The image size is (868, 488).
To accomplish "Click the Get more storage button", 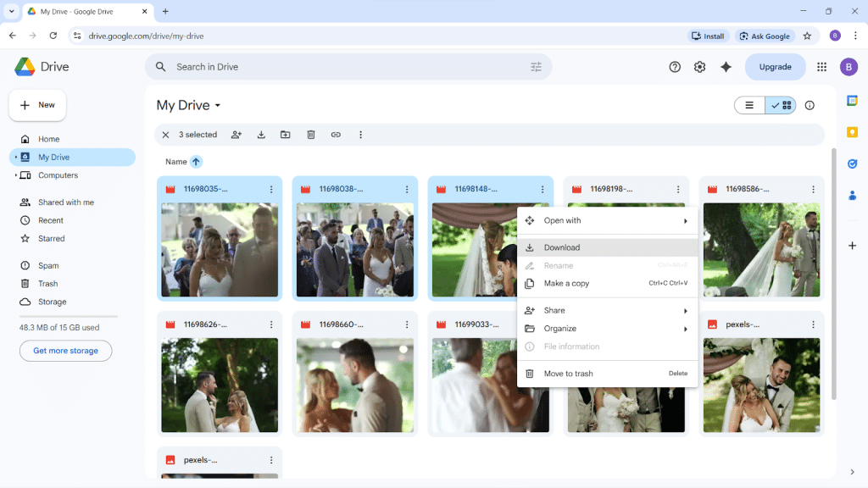I will (65, 351).
